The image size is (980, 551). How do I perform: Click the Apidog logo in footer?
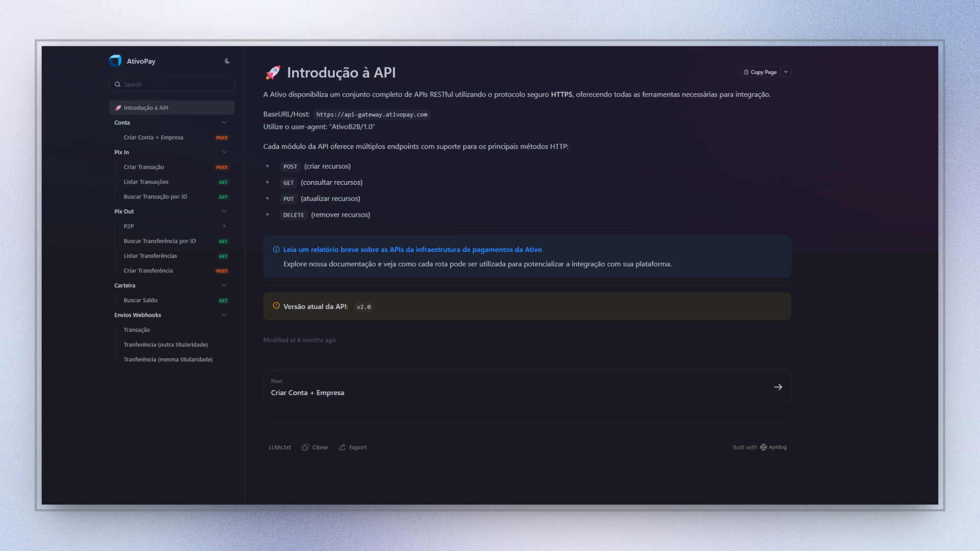pyautogui.click(x=764, y=447)
